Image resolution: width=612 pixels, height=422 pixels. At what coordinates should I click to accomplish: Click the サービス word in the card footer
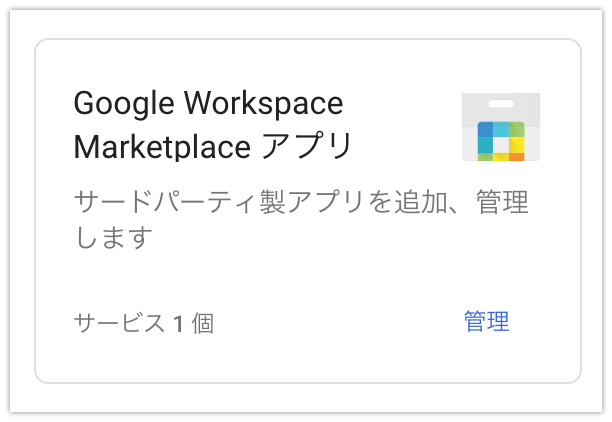click(x=119, y=323)
